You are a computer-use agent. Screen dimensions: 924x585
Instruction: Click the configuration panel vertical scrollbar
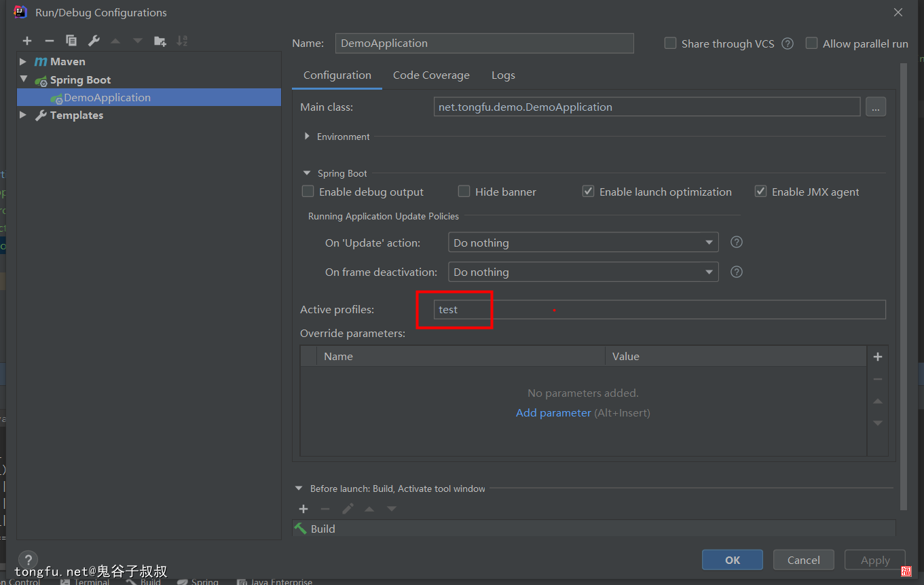(x=903, y=285)
